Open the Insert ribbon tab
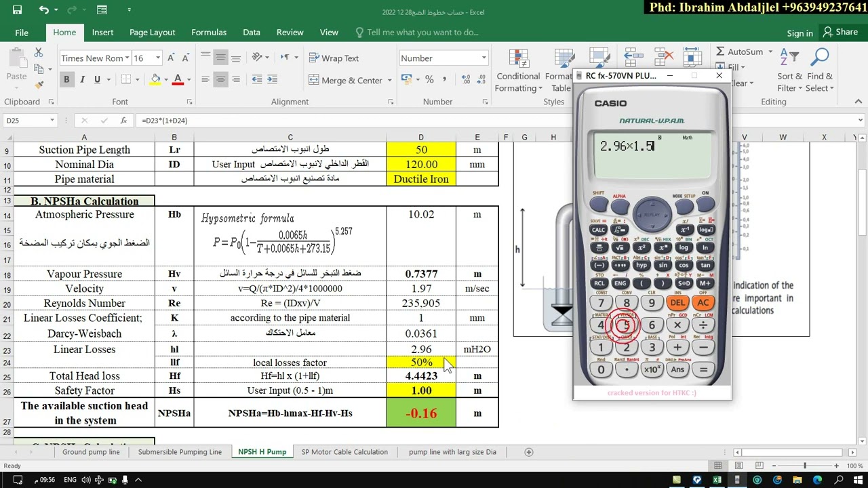This screenshot has height=488, width=868. pyautogui.click(x=103, y=33)
